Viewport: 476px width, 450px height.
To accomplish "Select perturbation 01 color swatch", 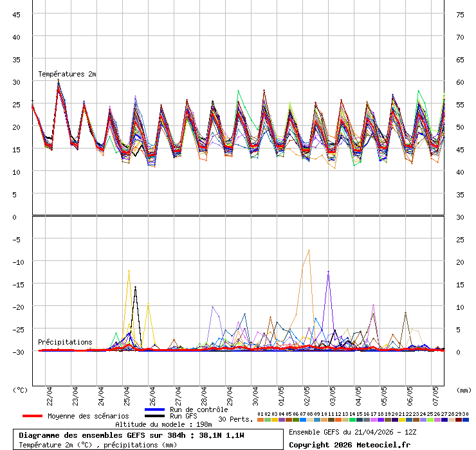I will pyautogui.click(x=260, y=419).
